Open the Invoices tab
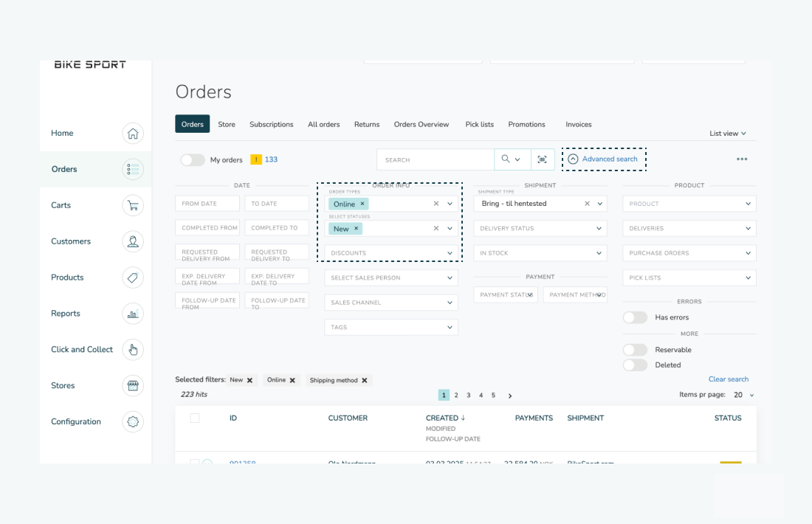The image size is (812, 524). pos(579,124)
